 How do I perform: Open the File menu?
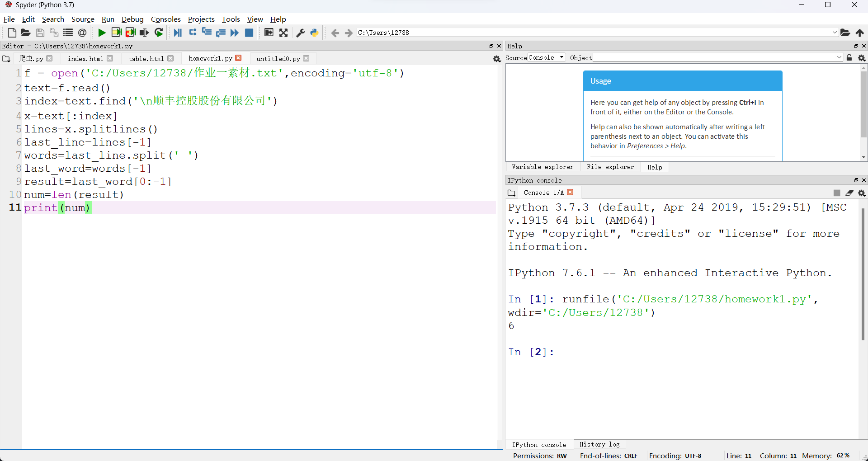point(9,19)
